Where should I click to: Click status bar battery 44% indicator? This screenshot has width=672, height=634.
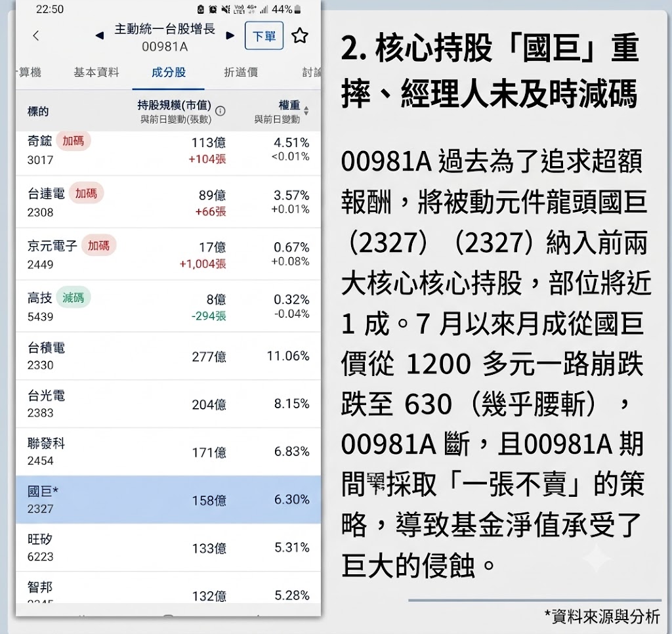[286, 9]
